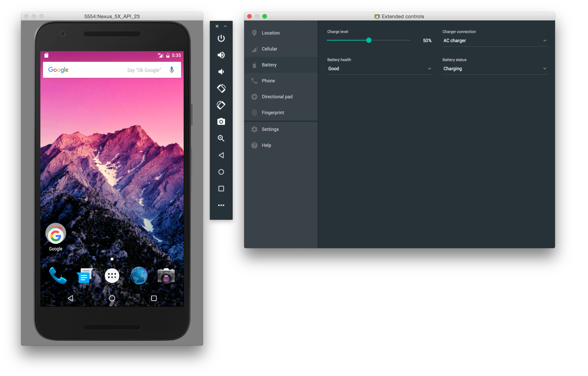Click the toolbar overview square button

coord(221,189)
